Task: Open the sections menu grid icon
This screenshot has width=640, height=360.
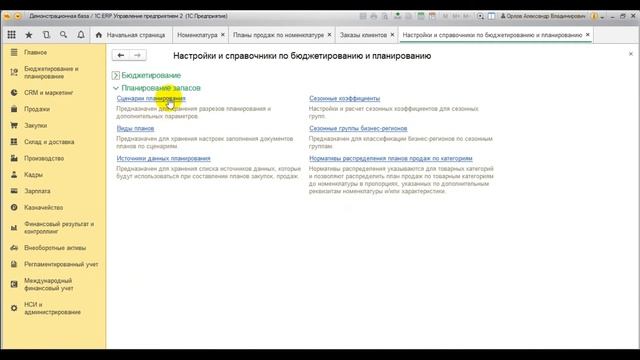Action: 11,35
